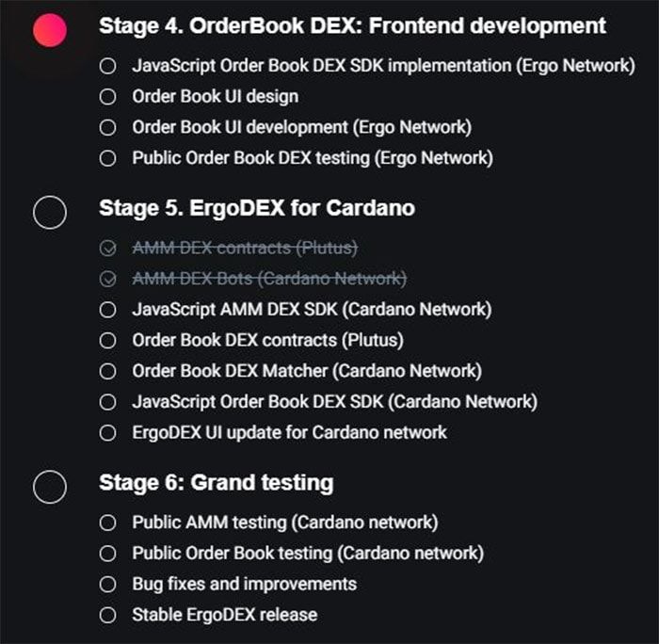
Task: Click the Public Order Book DEX testing item text
Action: 313,158
